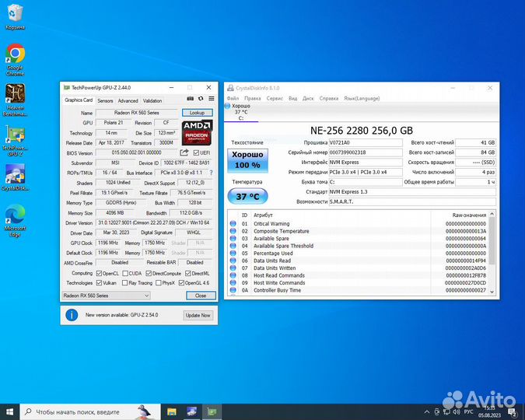Select the Percentage Used attribute row
The image size is (525, 420).
(359, 254)
